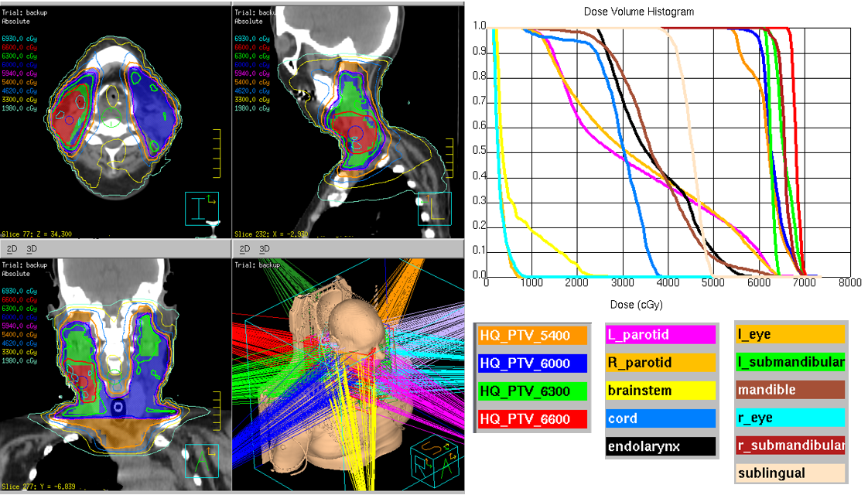Choose the sublingual legend entry
868x495 pixels.
790,473
